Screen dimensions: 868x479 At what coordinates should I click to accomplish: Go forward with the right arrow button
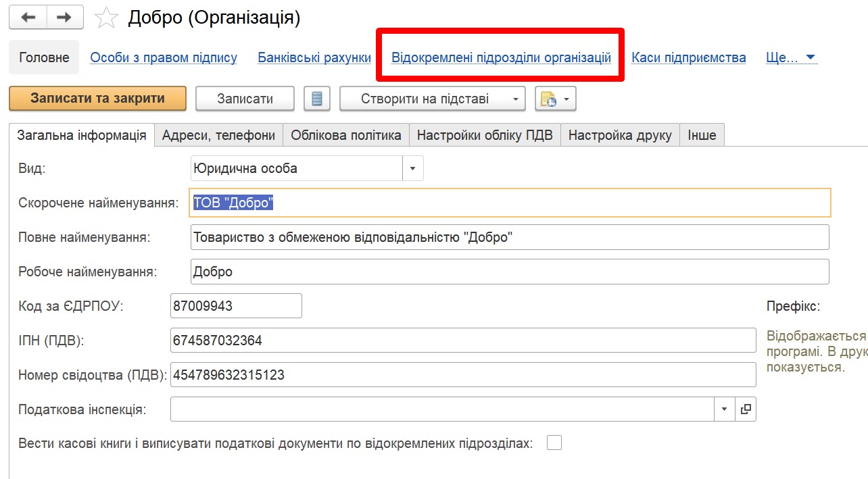(65, 18)
